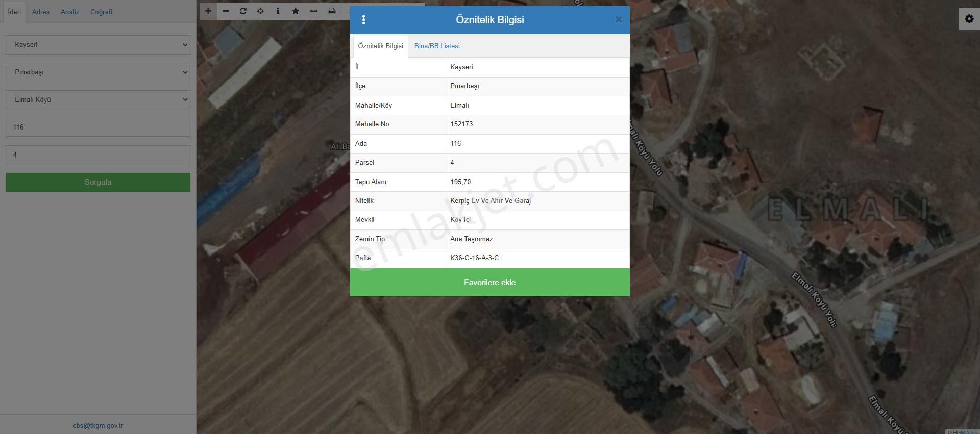Switch to the Bina/BB Listesi tab

437,46
